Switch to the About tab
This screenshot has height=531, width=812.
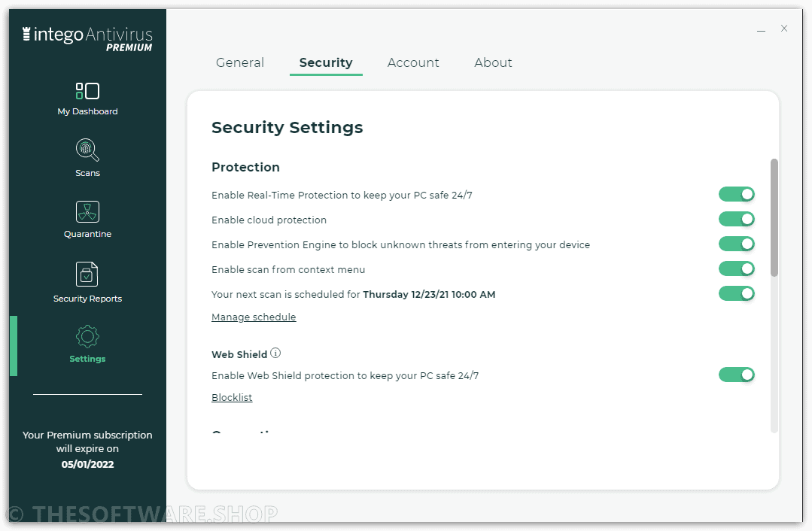(x=493, y=62)
